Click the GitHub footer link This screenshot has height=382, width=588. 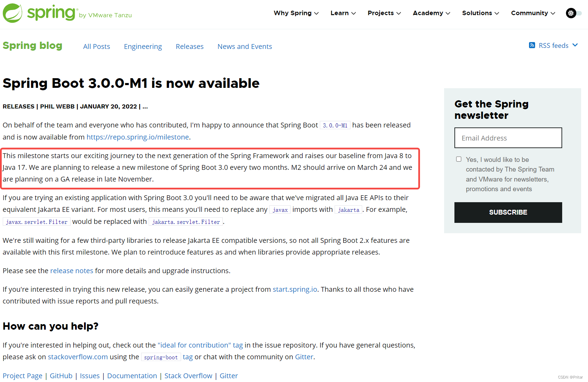pyautogui.click(x=61, y=376)
